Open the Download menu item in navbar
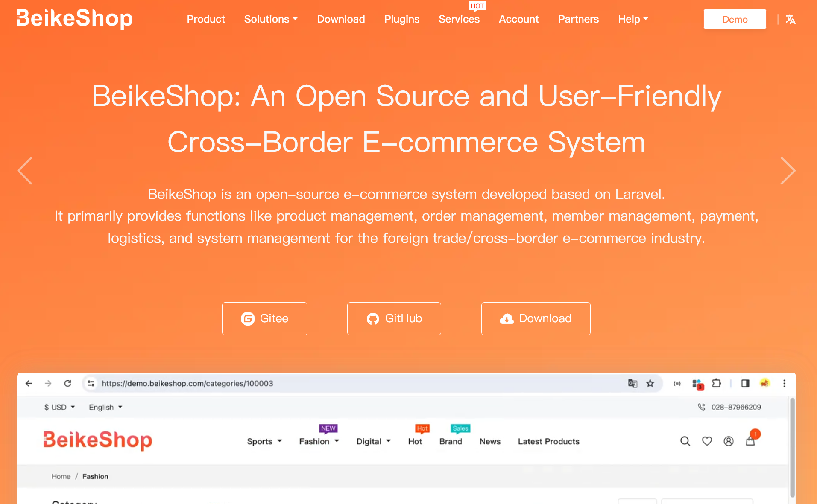The height and width of the screenshot is (504, 817). tap(341, 19)
